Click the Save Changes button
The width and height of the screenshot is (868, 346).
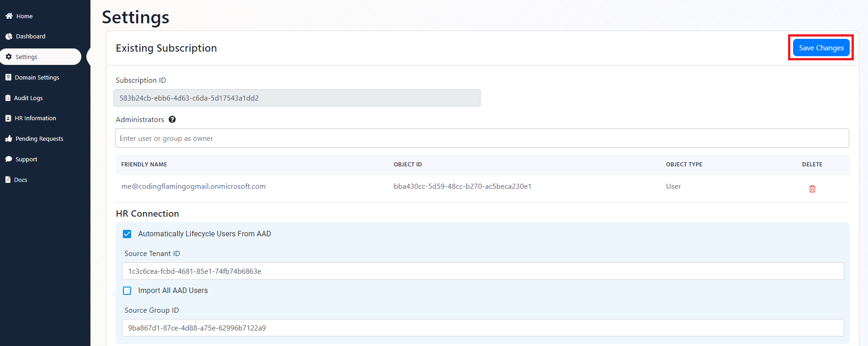click(821, 48)
